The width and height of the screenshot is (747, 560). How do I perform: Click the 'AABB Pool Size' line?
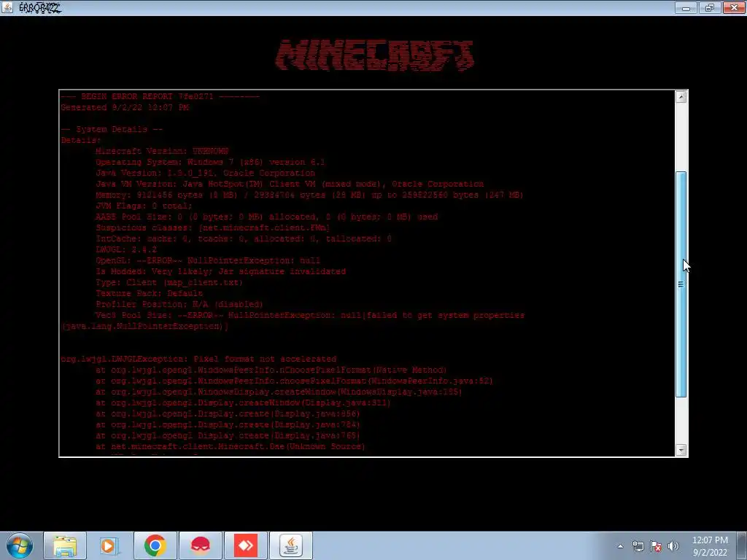click(x=267, y=217)
